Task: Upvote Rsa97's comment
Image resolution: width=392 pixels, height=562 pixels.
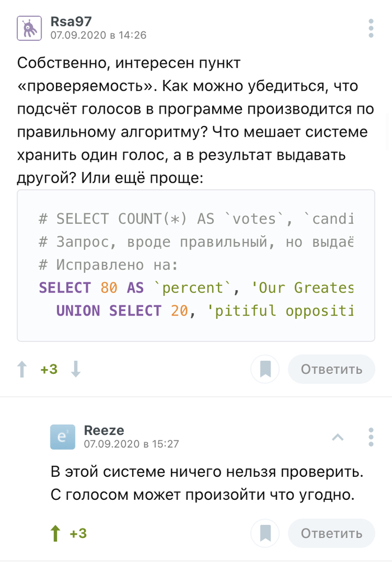Action: 22,369
